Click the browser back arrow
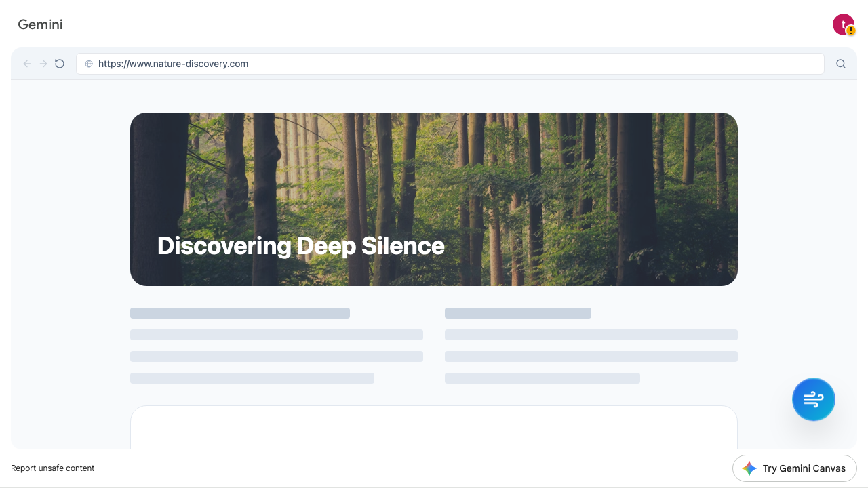 click(27, 64)
